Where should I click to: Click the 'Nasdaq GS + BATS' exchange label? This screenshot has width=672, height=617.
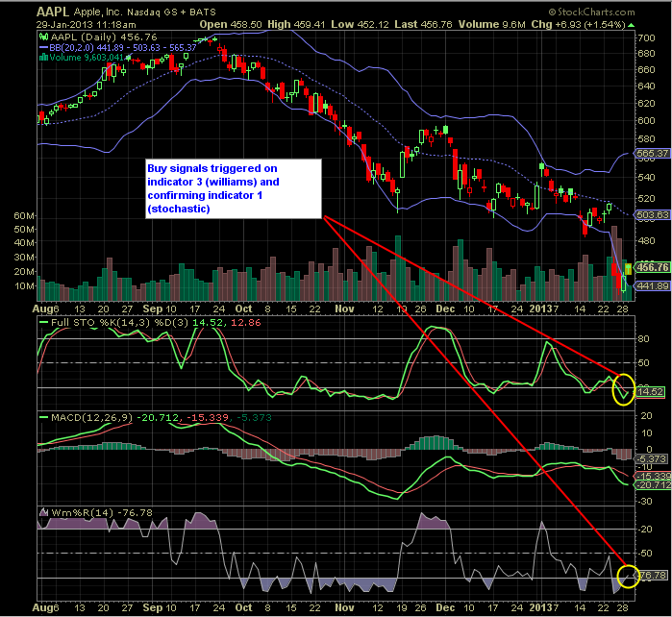(171, 12)
